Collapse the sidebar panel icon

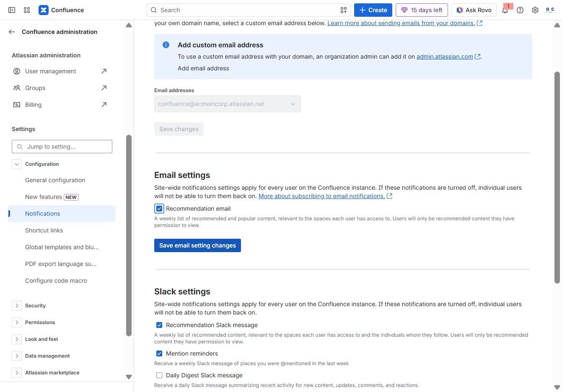pyautogui.click(x=12, y=10)
